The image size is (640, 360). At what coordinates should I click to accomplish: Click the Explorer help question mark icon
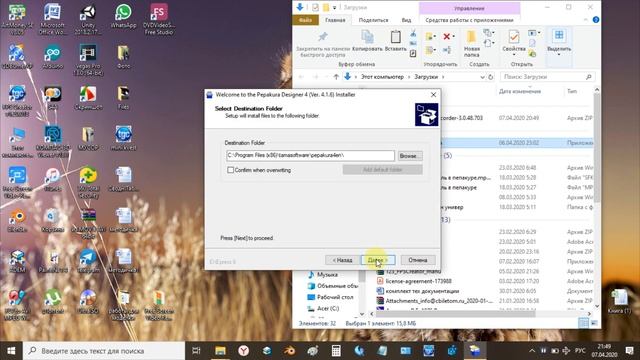click(596, 20)
